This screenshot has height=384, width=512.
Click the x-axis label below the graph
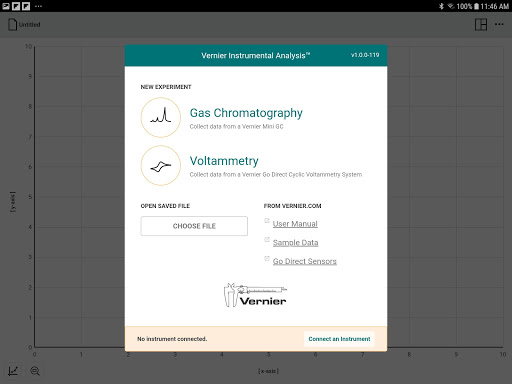[x=268, y=371]
